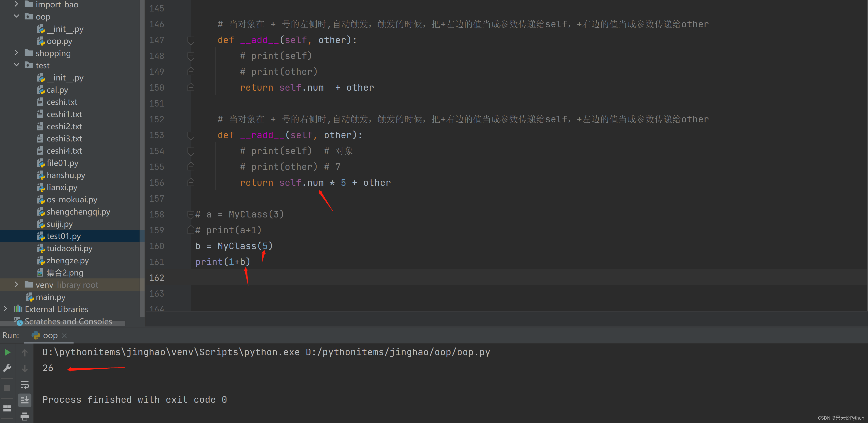Viewport: 868px width, 423px height.
Task: Expand the import_bao folder
Action: pyautogui.click(x=16, y=4)
